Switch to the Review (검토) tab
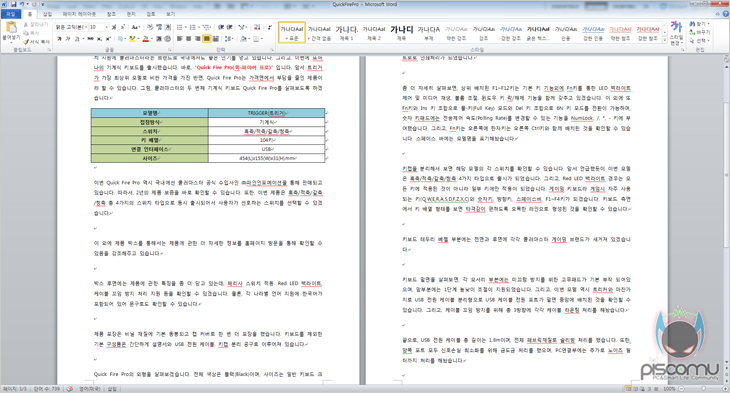 pyautogui.click(x=151, y=14)
